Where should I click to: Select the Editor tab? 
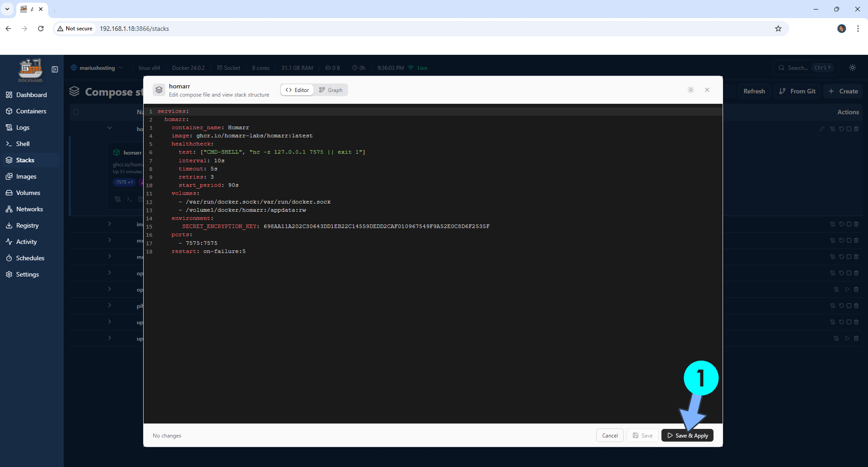[297, 90]
